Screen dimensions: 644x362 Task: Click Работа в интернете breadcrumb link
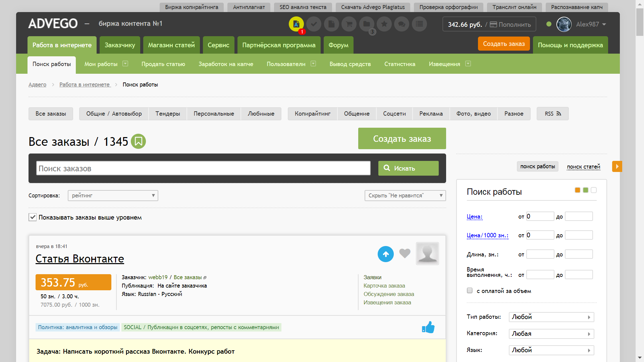click(x=85, y=84)
